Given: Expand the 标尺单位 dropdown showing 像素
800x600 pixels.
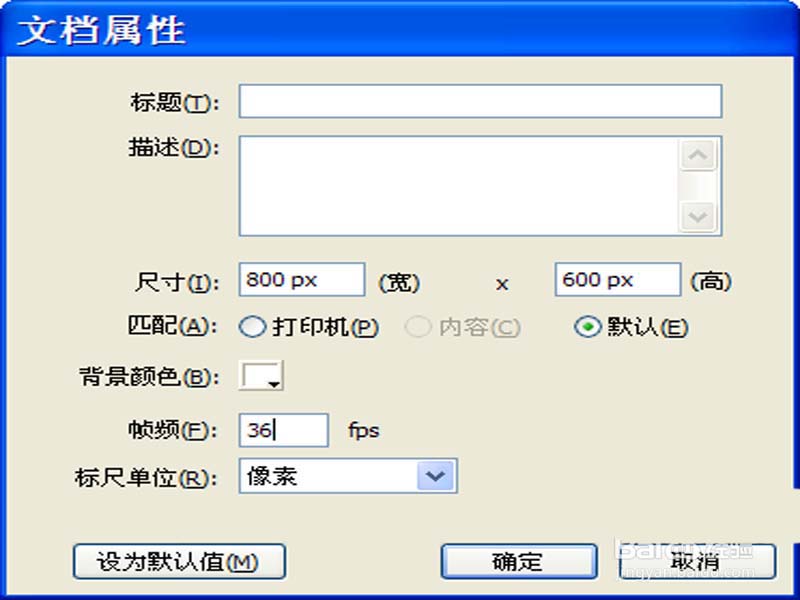Looking at the screenshot, I should click(435, 476).
